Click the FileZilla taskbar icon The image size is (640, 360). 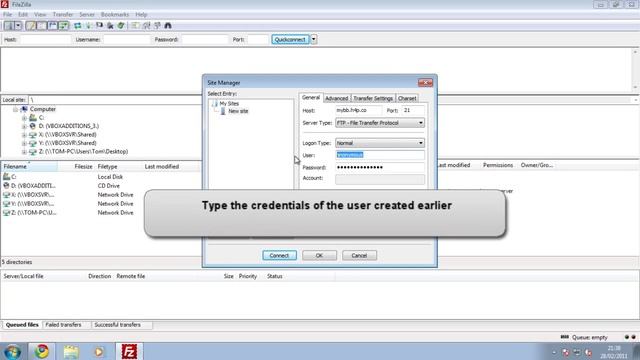tap(129, 351)
